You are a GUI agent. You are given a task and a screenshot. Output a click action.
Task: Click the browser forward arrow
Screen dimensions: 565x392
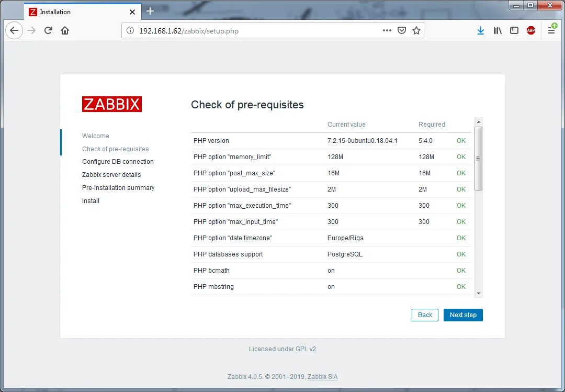coord(32,31)
